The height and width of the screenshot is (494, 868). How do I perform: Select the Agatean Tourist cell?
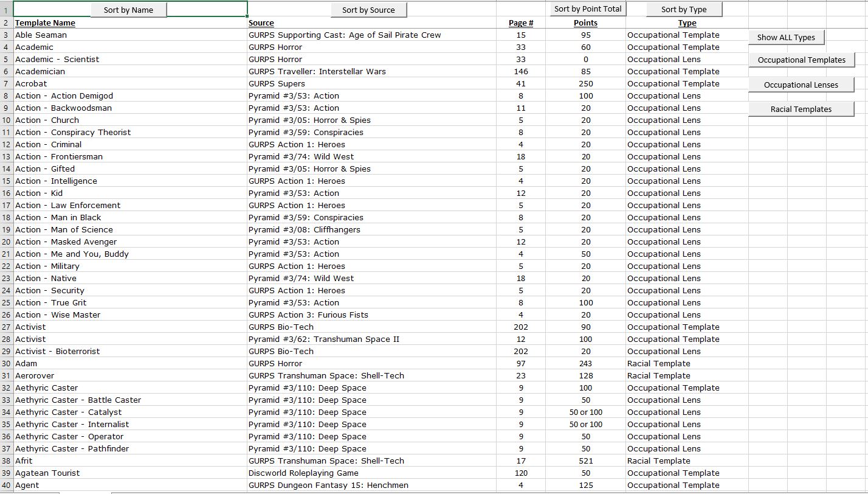[x=130, y=473]
